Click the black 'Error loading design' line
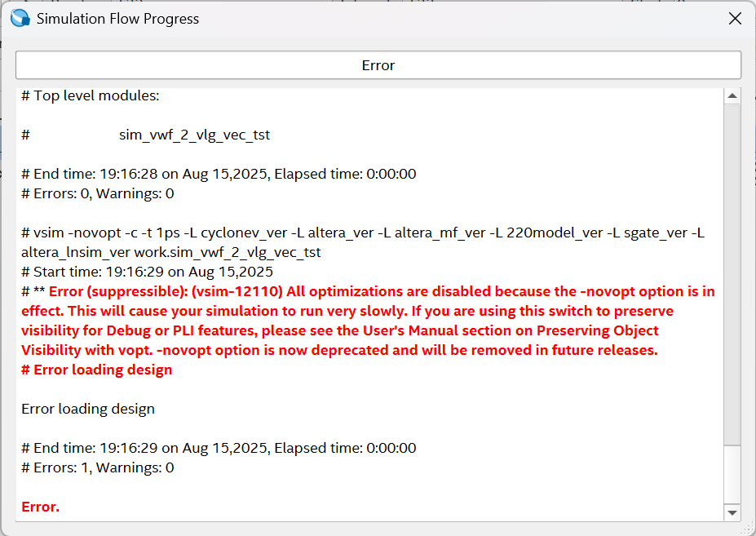Image resolution: width=756 pixels, height=536 pixels. (88, 409)
